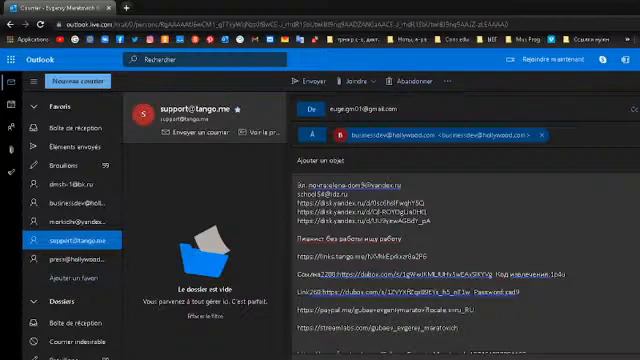This screenshot has height=360, width=640.
Task: Toggle the hamburger navigation pane button
Action: click(x=33, y=82)
